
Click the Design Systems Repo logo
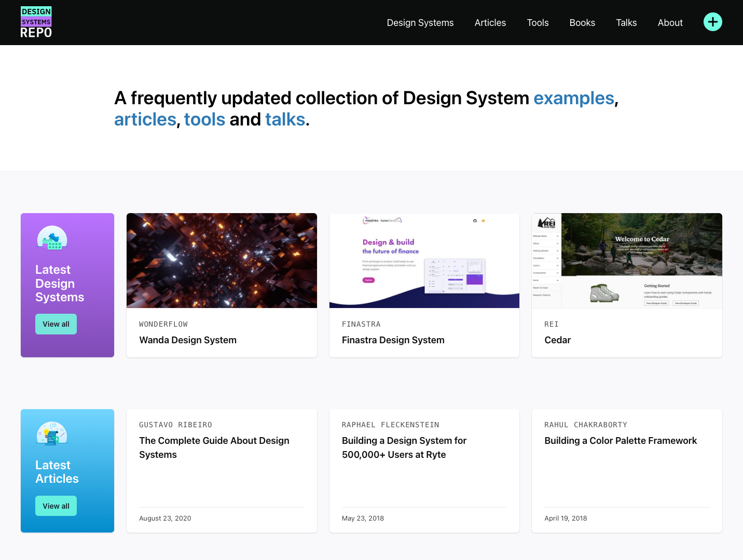click(36, 21)
